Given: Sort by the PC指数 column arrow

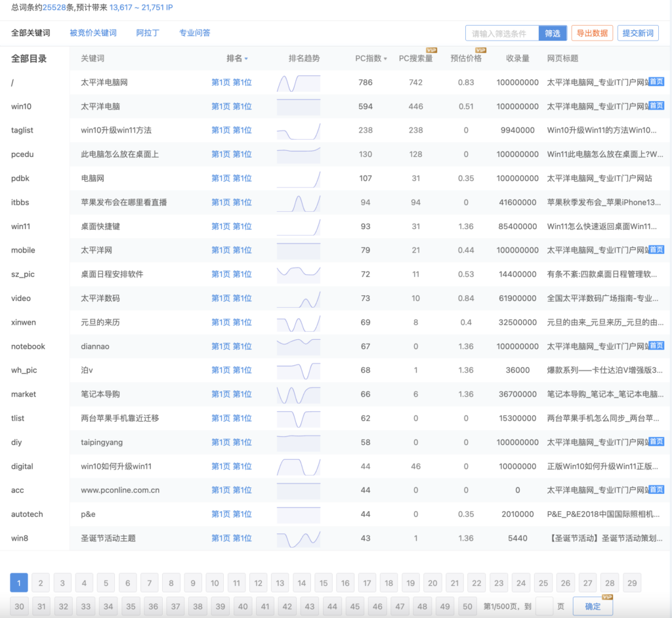Looking at the screenshot, I should [385, 58].
